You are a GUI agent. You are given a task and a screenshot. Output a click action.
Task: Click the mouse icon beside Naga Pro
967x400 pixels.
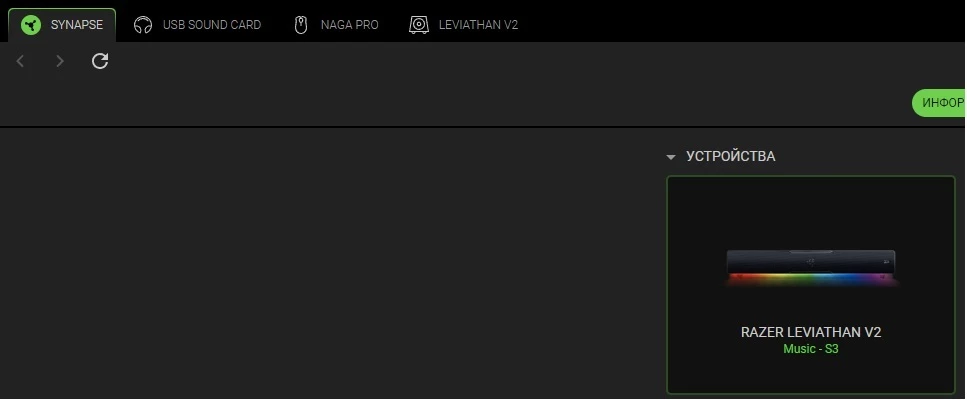click(x=301, y=25)
